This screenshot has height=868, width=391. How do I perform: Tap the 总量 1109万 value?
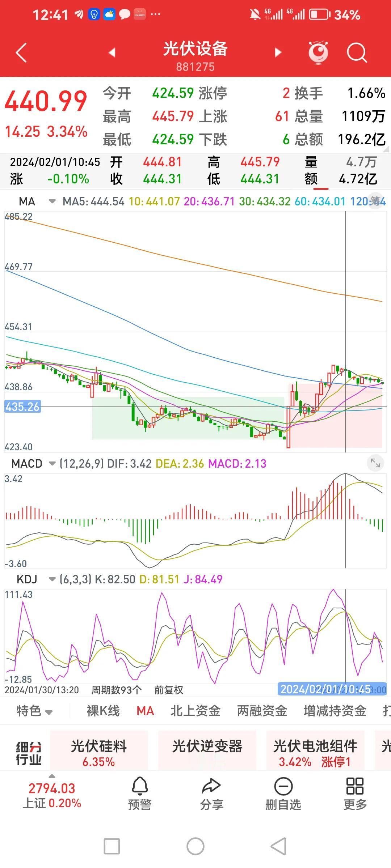[363, 116]
